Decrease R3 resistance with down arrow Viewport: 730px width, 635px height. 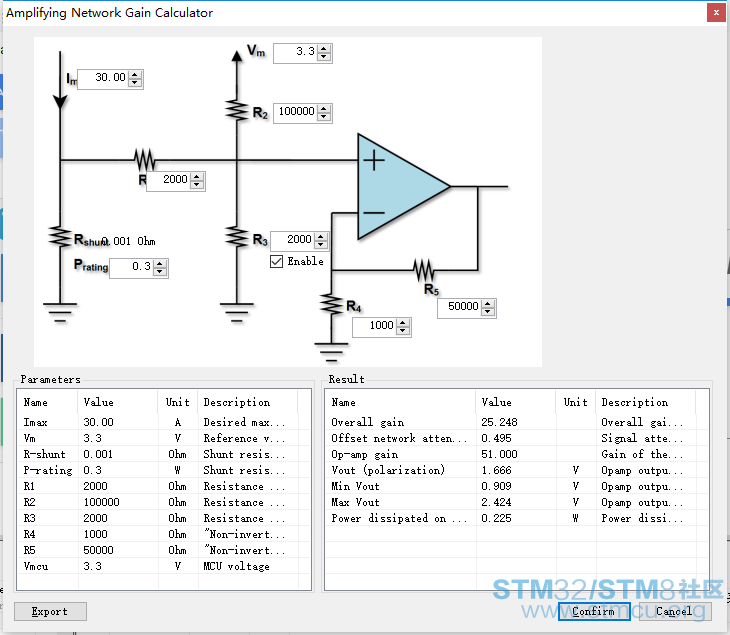(x=320, y=245)
